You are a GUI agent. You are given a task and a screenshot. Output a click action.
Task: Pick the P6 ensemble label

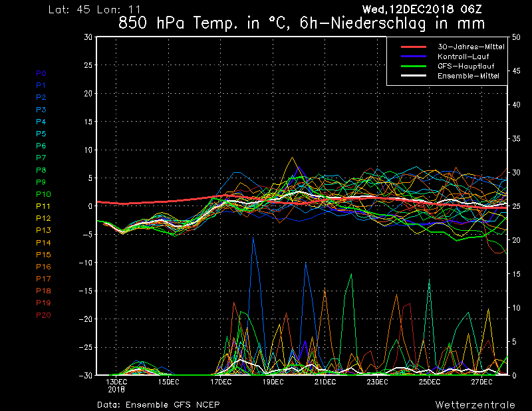click(x=41, y=146)
